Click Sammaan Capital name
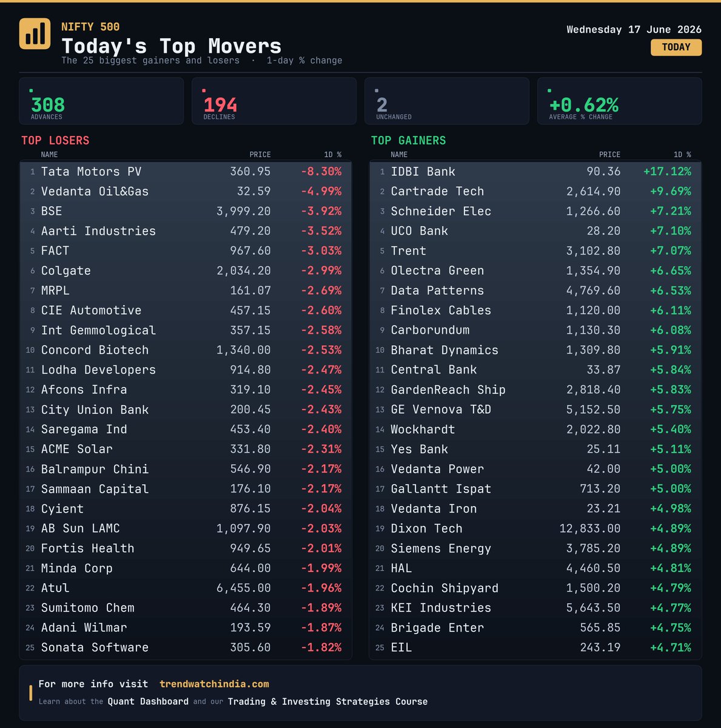 point(95,489)
